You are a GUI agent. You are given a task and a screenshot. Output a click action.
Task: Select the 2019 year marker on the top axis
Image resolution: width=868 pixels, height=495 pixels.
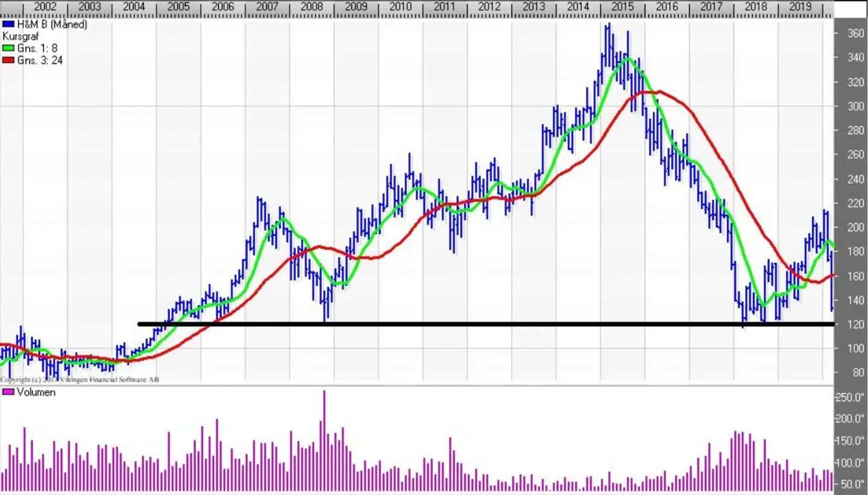pos(800,7)
